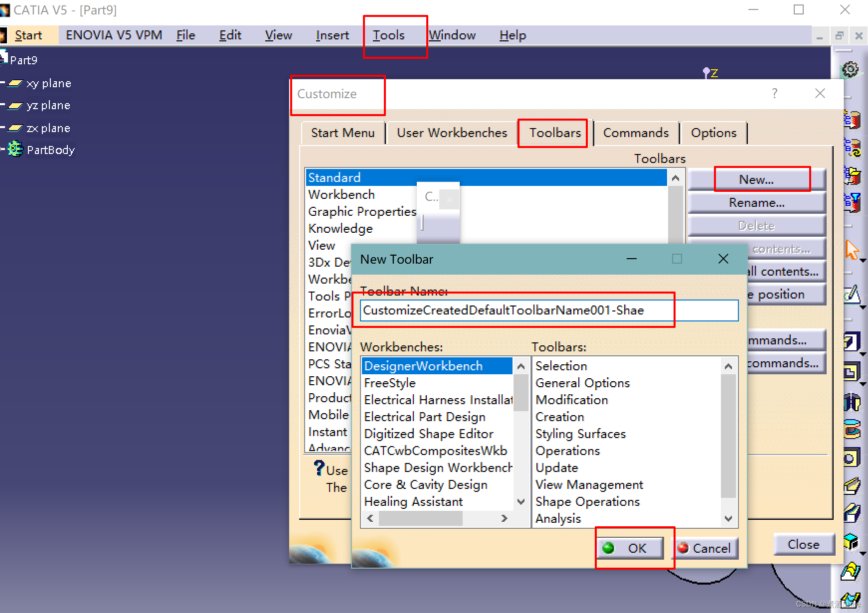Screen dimensions: 868x613
Task: Cancel the New Toolbar dialog
Action: coord(705,548)
